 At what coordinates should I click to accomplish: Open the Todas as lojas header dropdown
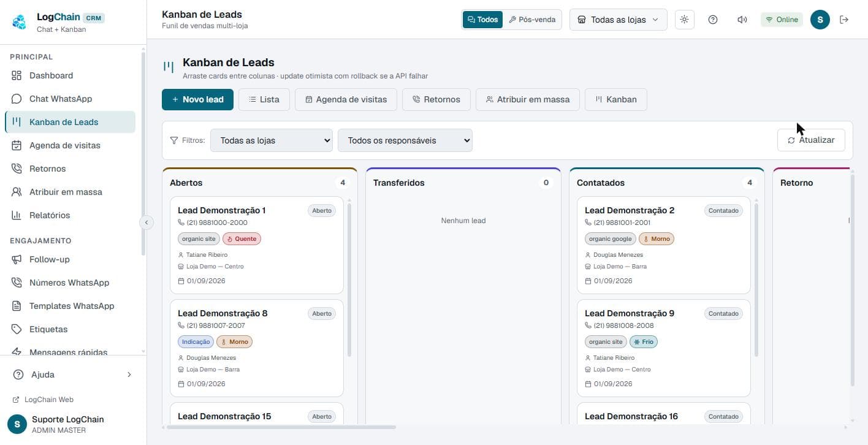pyautogui.click(x=618, y=20)
